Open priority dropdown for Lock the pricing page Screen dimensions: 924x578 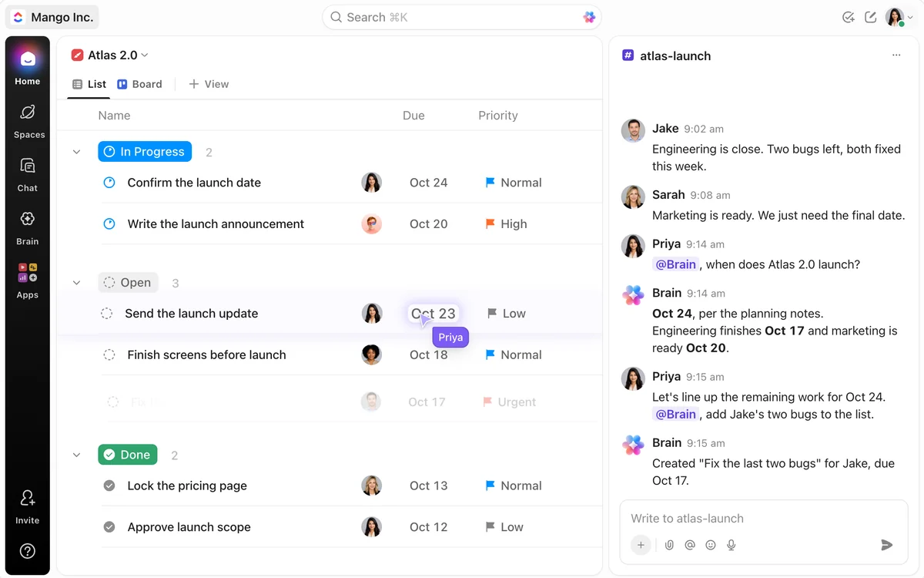click(x=514, y=486)
